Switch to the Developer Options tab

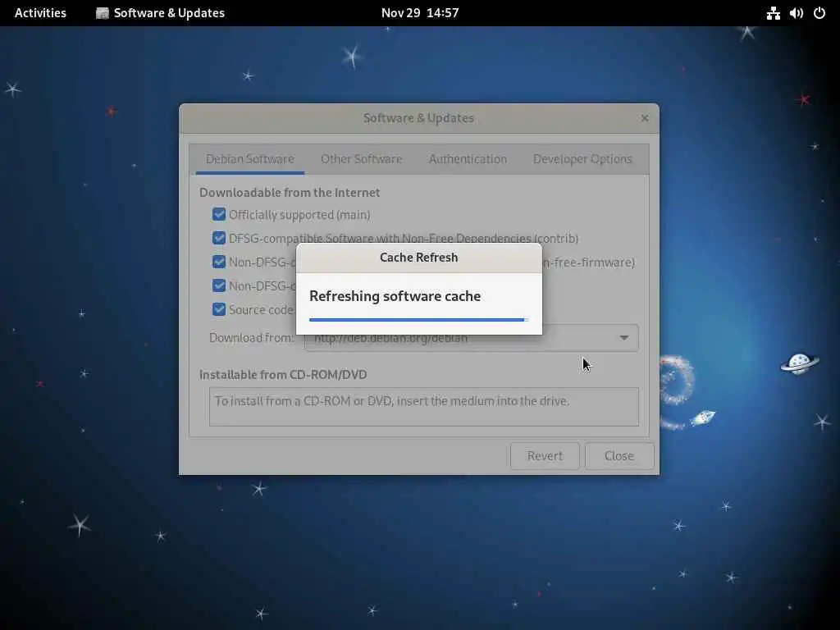tap(582, 159)
